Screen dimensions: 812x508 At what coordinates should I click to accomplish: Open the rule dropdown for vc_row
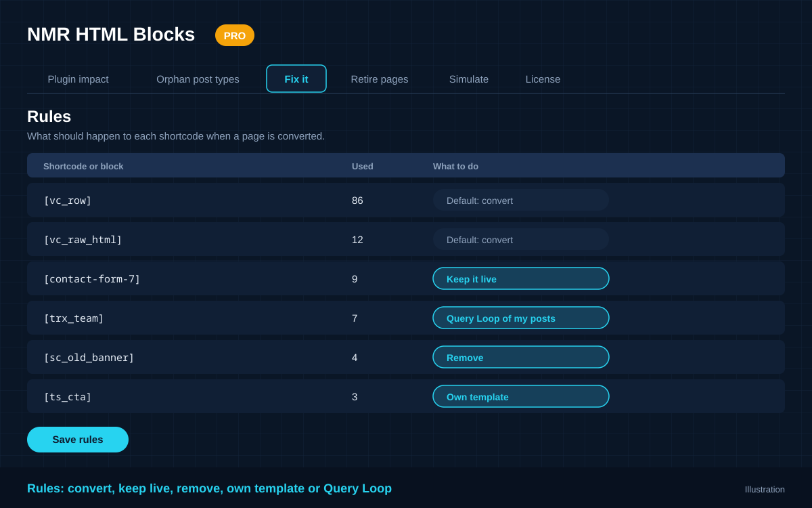click(x=521, y=200)
